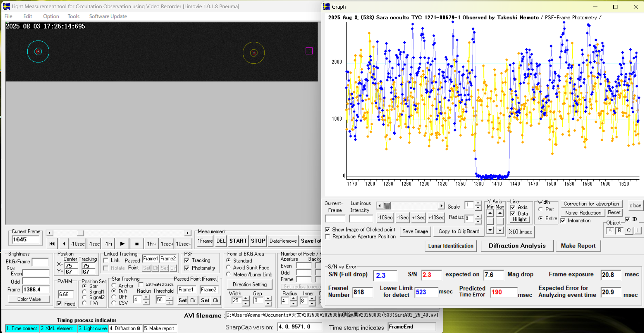
Task: Enable Reproduce Aperture Position checkbox
Action: tap(328, 236)
